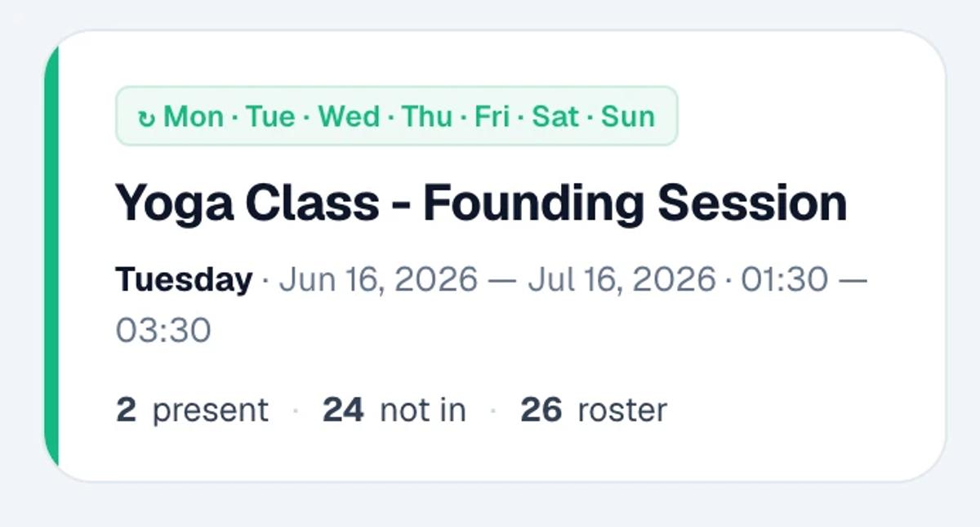980x527 pixels.
Task: Select Mon in the recurring days badge
Action: click(x=194, y=117)
